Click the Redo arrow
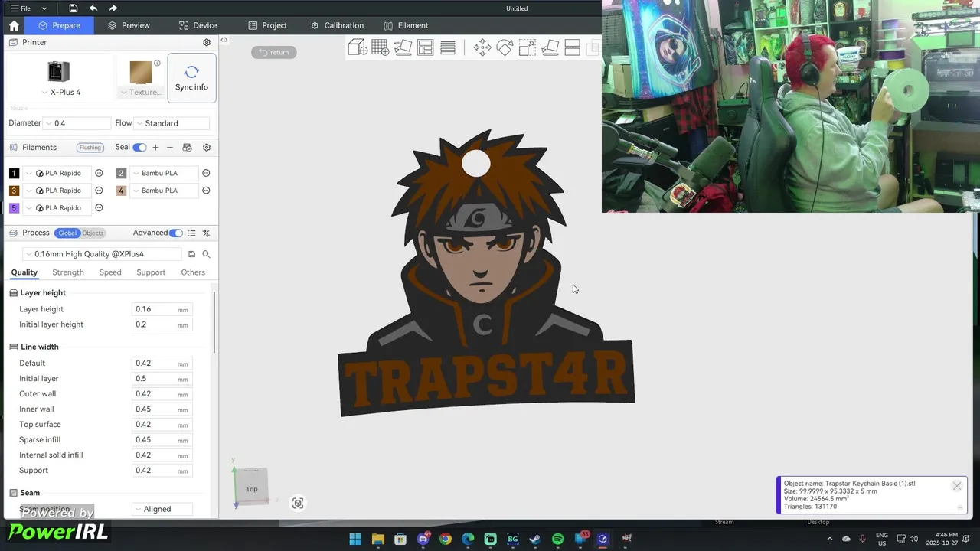980x551 pixels. click(113, 8)
